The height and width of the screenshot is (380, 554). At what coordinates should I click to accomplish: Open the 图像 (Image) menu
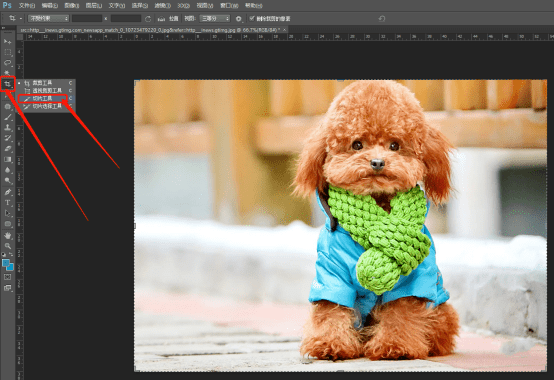pyautogui.click(x=72, y=6)
